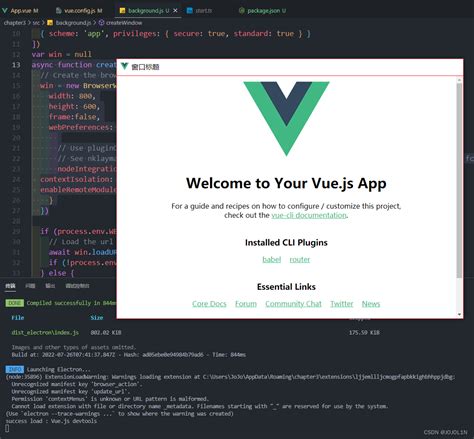Click the createWindow symbol icon in the breadcrumb

(x=101, y=23)
